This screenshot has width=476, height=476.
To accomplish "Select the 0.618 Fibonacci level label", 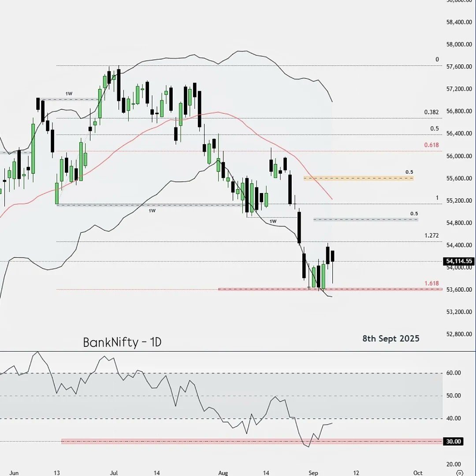I will [x=431, y=145].
